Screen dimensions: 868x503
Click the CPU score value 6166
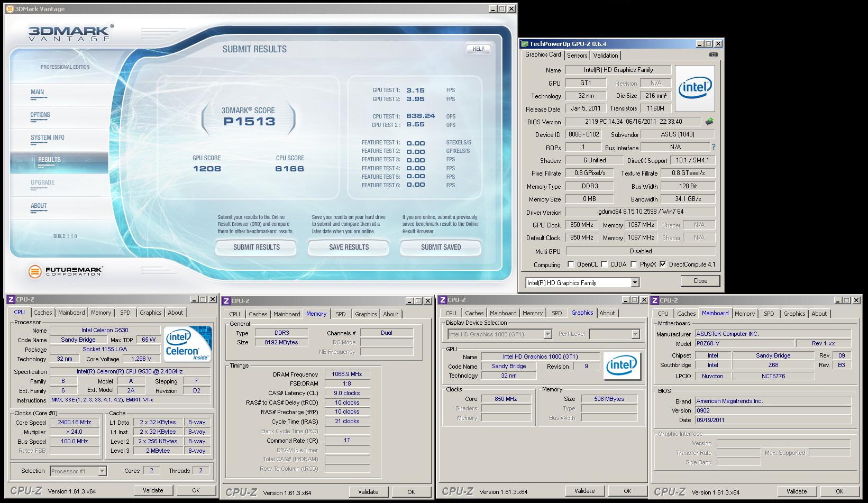[290, 169]
